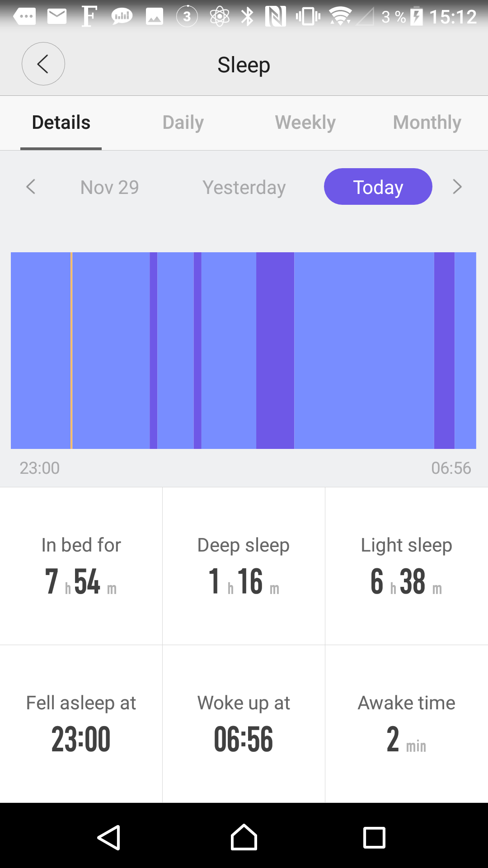The image size is (488, 868).
Task: Select the Nov 29 date
Action: (109, 187)
